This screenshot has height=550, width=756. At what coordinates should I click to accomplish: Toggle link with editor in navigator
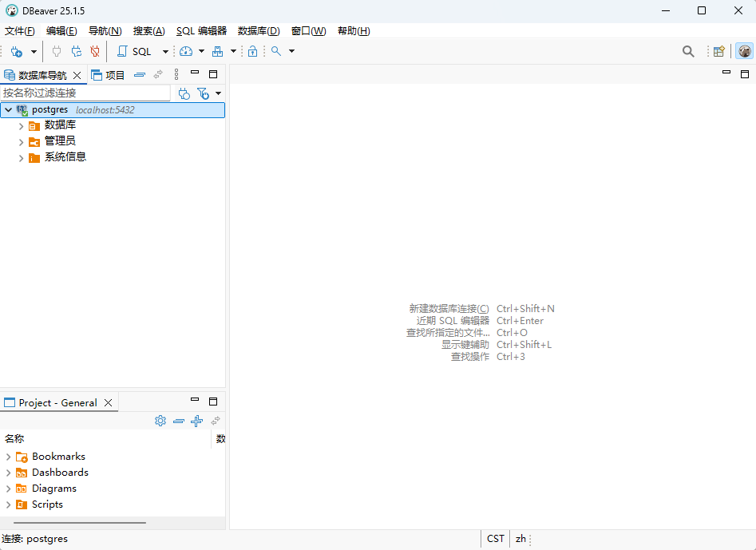pos(158,75)
